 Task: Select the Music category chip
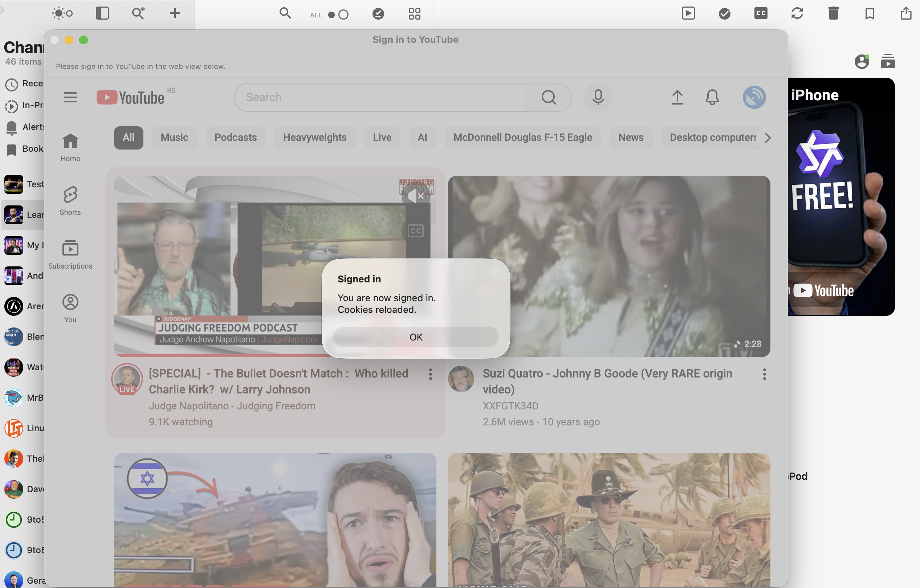174,138
